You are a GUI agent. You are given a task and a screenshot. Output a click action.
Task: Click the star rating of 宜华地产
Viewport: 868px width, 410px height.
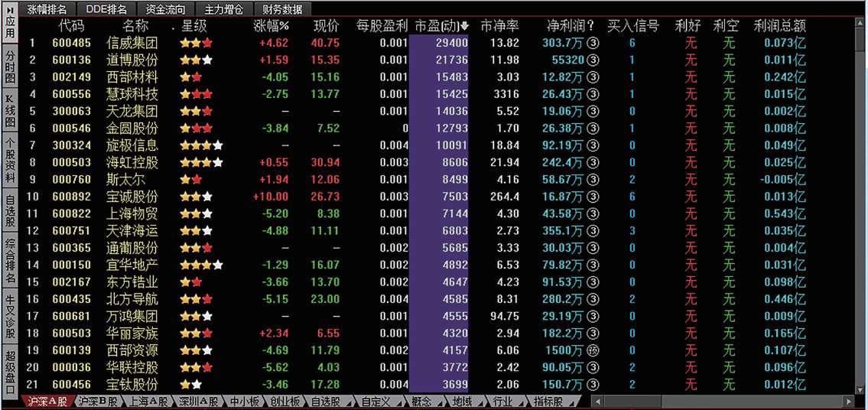(x=201, y=265)
